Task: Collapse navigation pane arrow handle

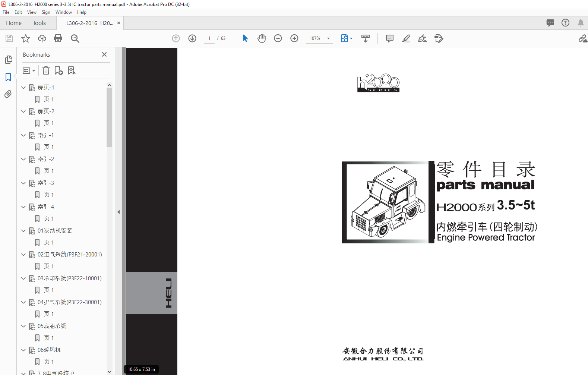Action: 118,212
